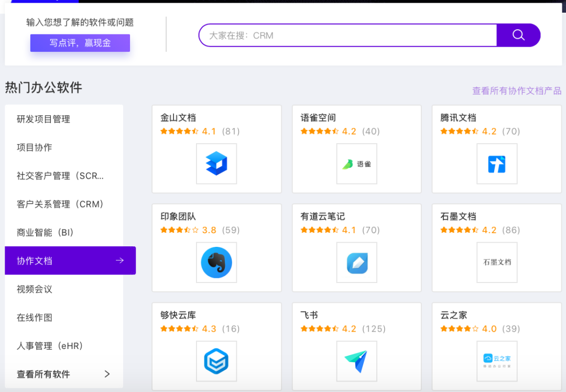The width and height of the screenshot is (566, 392).
Task: Click the (40) review count
Action: coord(371,131)
